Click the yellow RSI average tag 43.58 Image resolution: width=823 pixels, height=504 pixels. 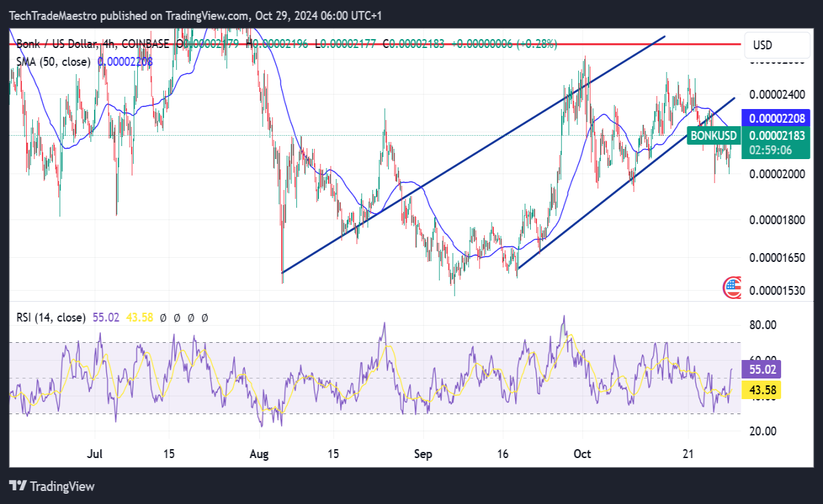tap(761, 389)
